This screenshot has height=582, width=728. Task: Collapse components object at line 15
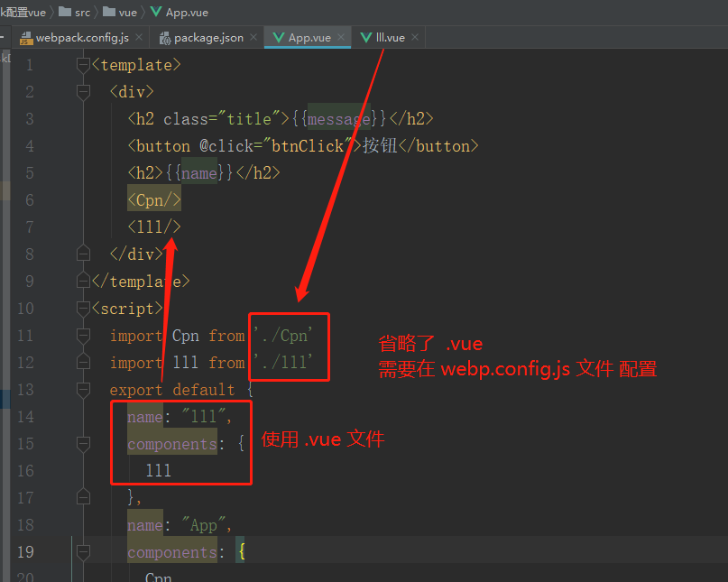point(83,444)
